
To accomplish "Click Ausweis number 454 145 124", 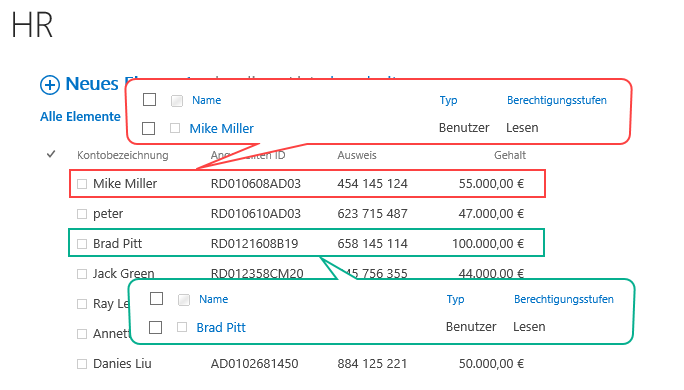I will pos(372,184).
